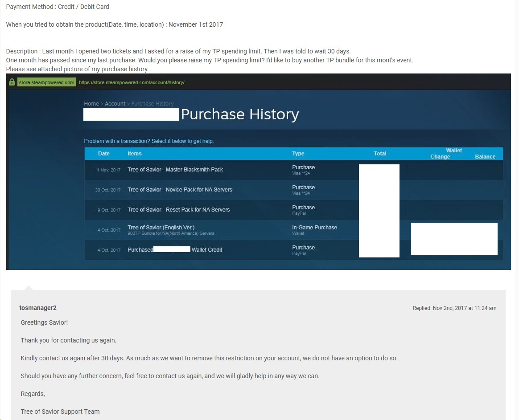Click the Items column header
The image size is (519, 420).
tap(135, 154)
